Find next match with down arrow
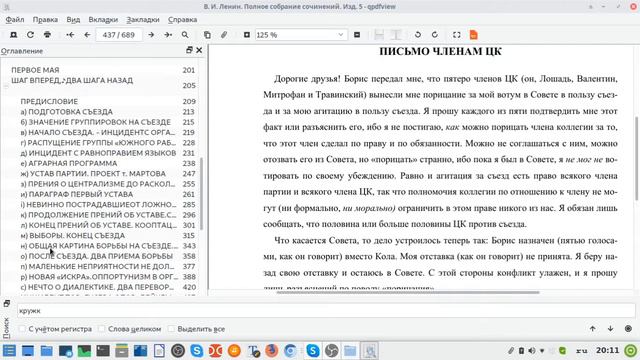This screenshot has width=640, height=360. tap(611, 329)
